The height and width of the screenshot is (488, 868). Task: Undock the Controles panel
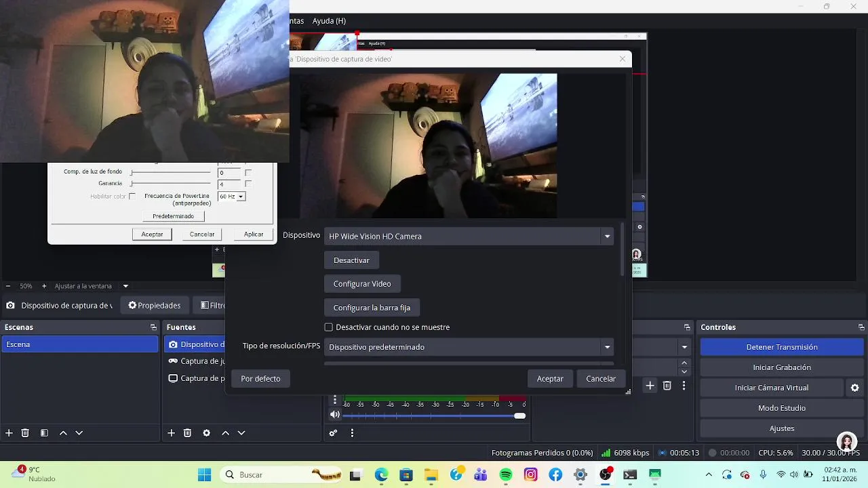[861, 327]
